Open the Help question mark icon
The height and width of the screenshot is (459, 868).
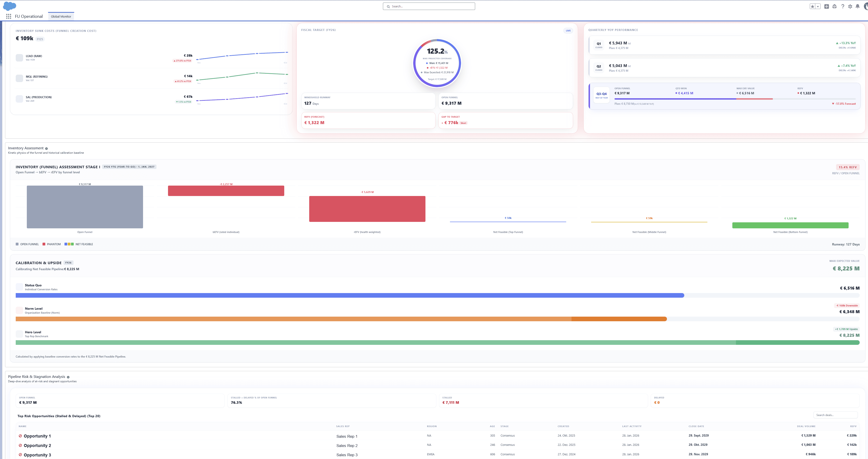[x=842, y=6]
